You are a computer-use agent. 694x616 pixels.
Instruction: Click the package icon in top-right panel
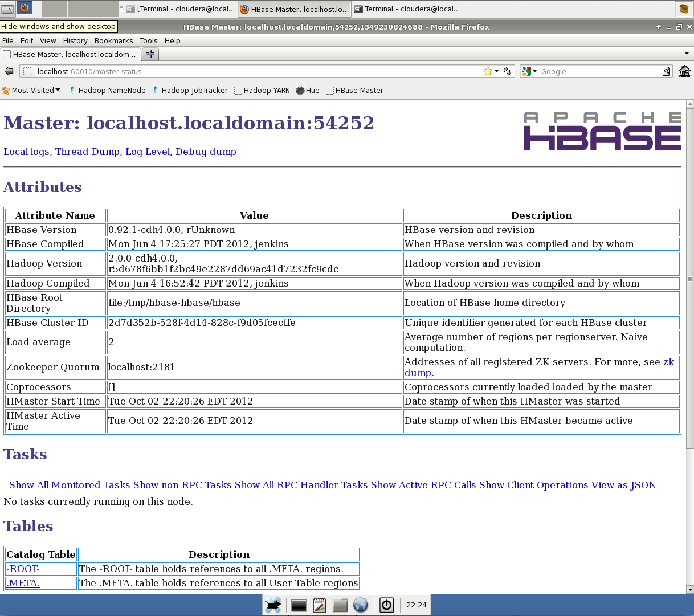pos(684,9)
